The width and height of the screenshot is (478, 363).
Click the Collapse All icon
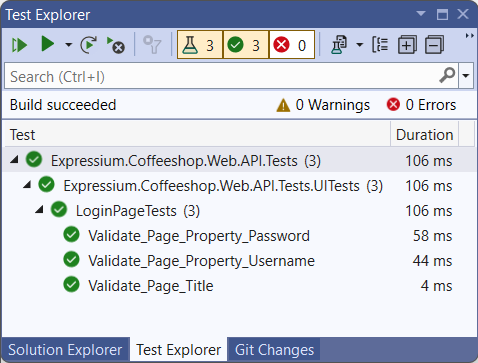pos(434,45)
